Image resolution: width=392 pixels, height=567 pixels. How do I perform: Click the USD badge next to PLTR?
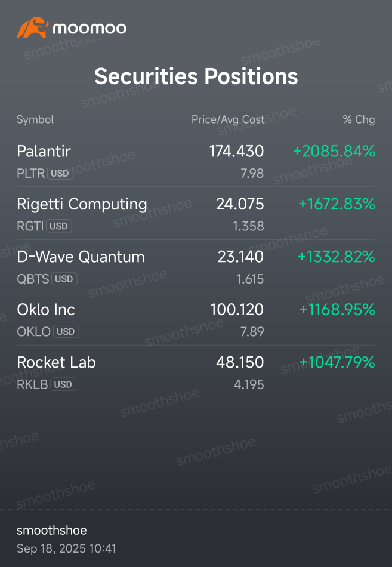click(x=60, y=174)
